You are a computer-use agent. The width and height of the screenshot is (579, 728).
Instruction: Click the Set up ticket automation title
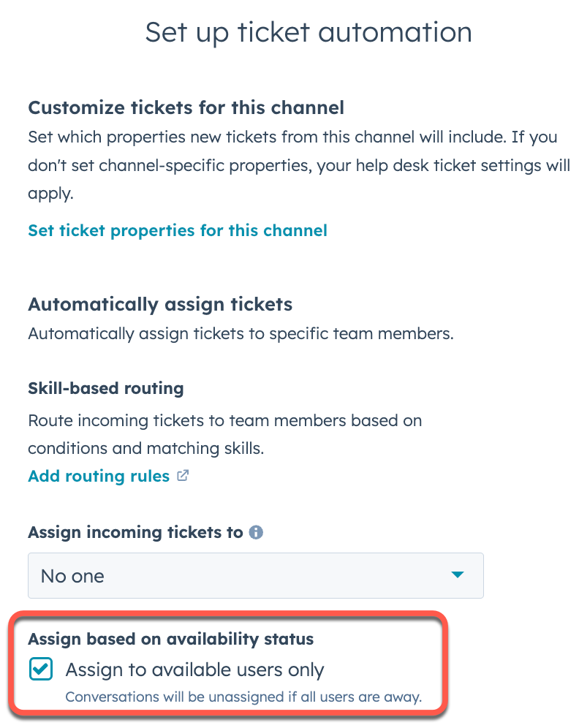coord(308,33)
